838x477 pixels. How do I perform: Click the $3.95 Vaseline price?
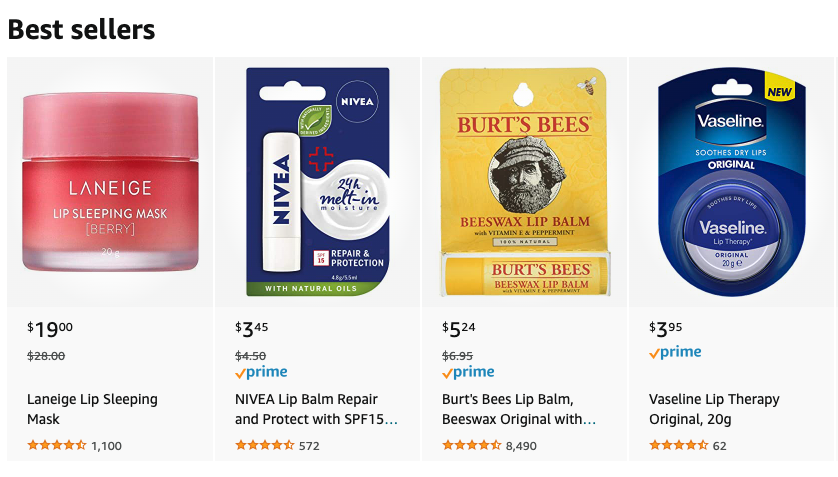[666, 329]
